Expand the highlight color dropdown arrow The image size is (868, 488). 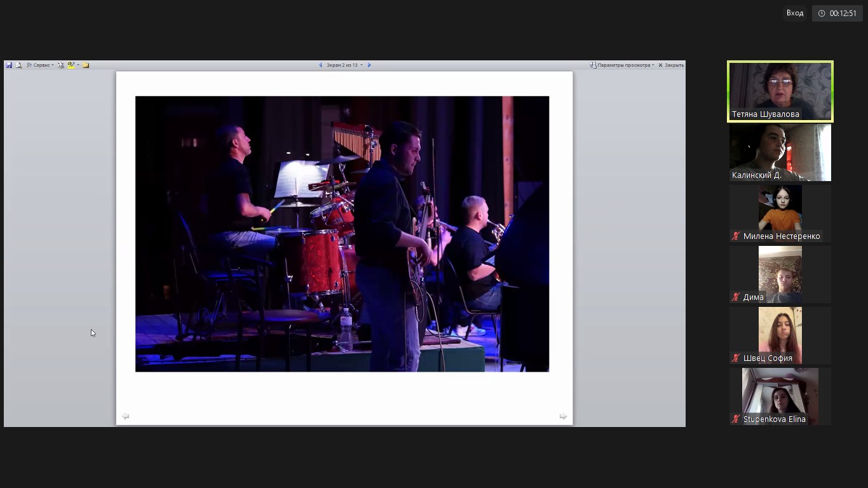coord(78,65)
